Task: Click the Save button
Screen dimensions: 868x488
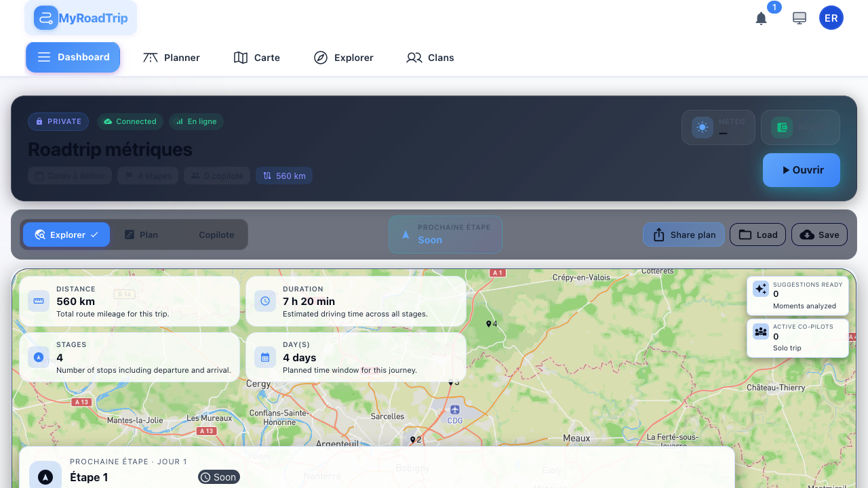Action: (819, 235)
